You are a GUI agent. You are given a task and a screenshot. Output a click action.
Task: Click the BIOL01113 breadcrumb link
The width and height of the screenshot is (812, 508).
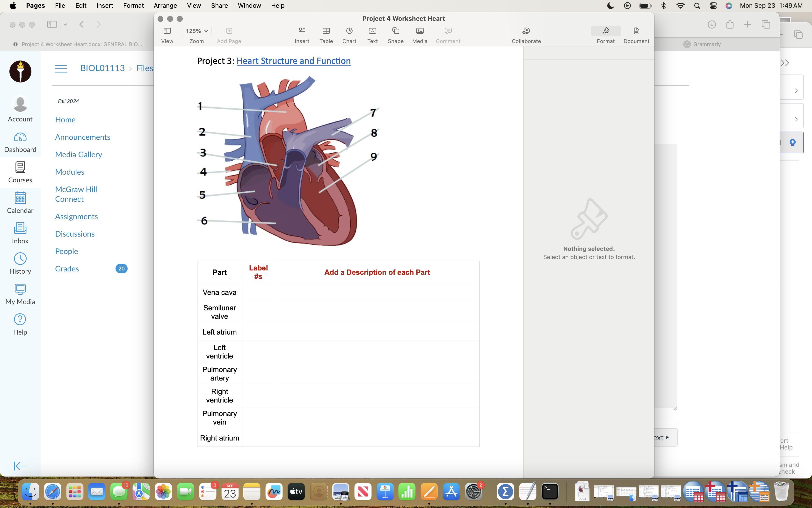(102, 68)
